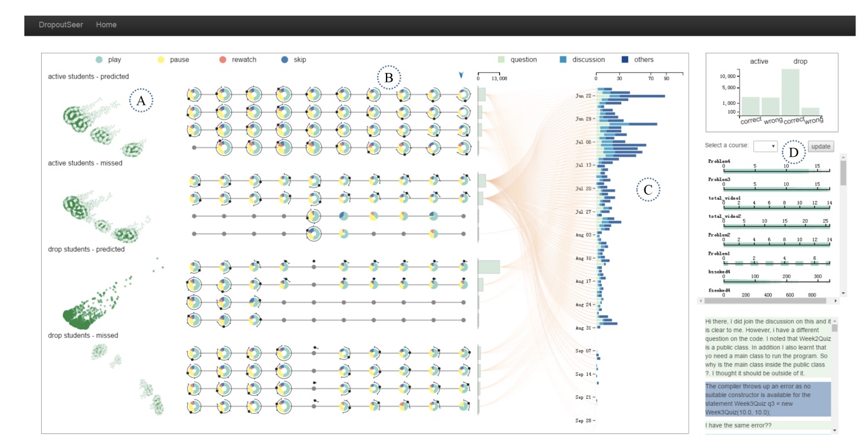Viewport: 868px width, 447px height.
Task: Click the Aug 10 date label
Action: pyautogui.click(x=583, y=258)
